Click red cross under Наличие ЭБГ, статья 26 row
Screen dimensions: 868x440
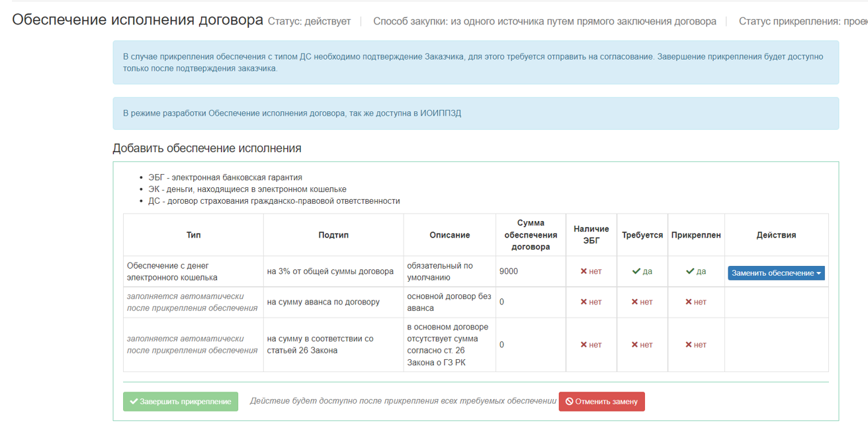[584, 345]
